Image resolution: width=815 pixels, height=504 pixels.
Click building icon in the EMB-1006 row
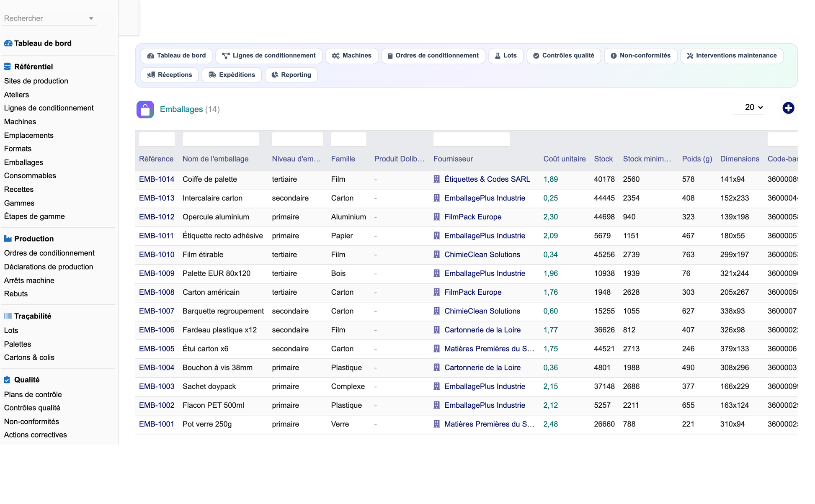pyautogui.click(x=436, y=330)
